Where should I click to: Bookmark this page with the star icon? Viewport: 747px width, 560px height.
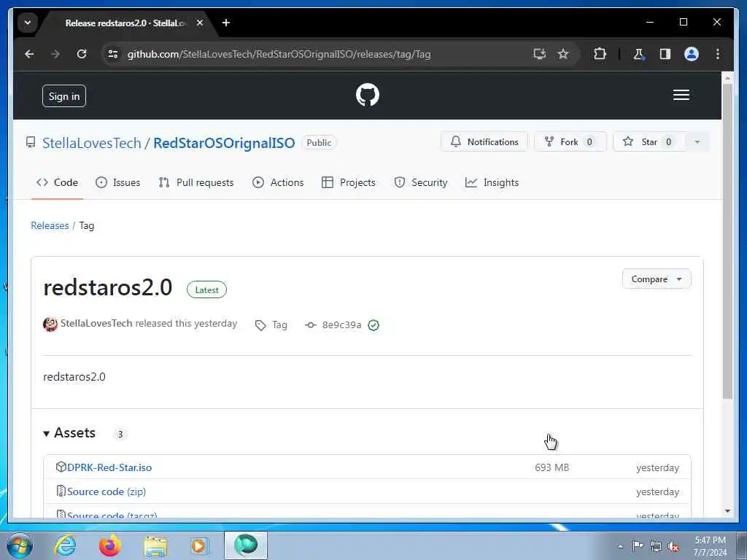tap(563, 54)
